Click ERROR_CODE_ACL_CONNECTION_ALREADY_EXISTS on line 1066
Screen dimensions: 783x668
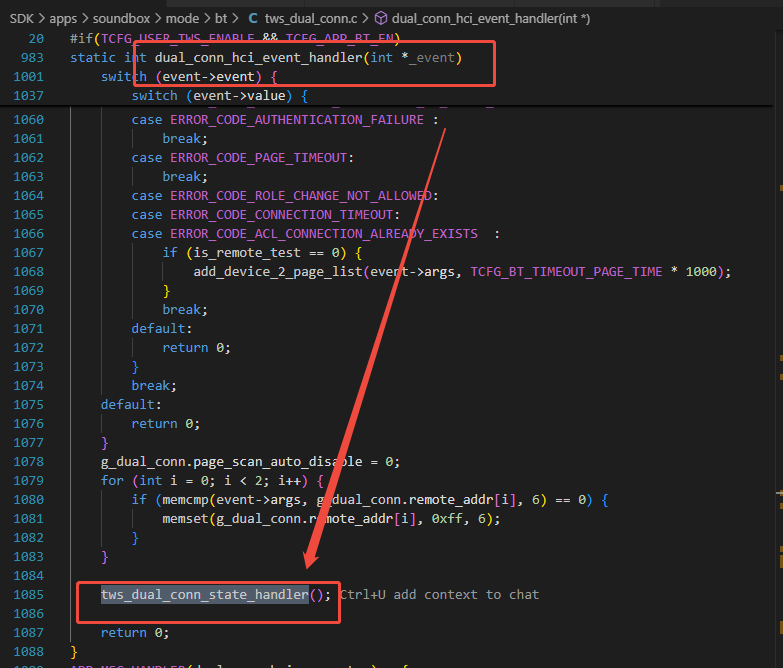point(324,234)
